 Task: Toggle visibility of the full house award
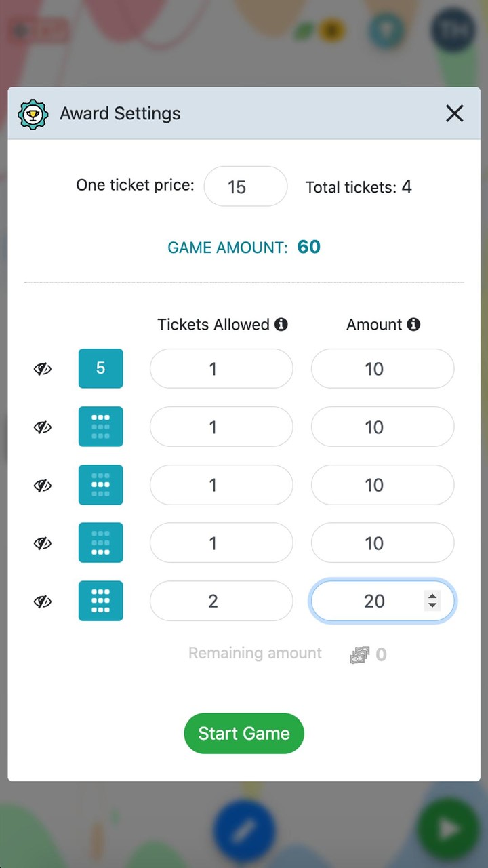[43, 601]
